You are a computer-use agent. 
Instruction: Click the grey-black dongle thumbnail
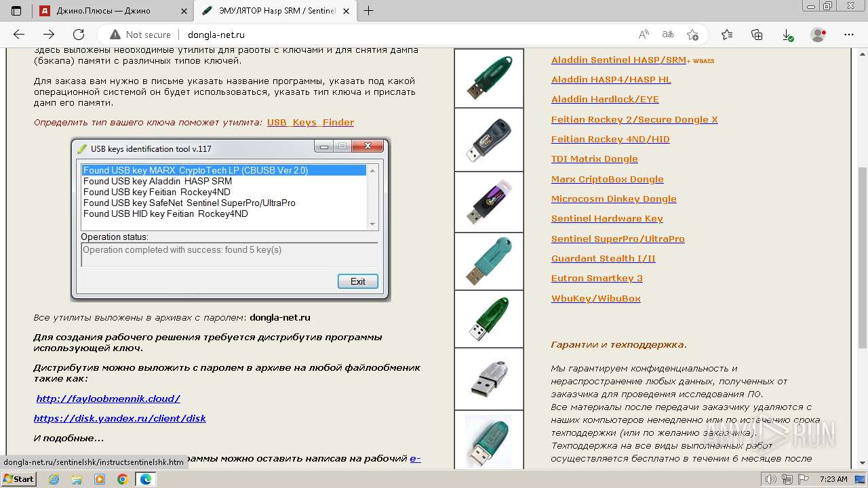pos(489,140)
